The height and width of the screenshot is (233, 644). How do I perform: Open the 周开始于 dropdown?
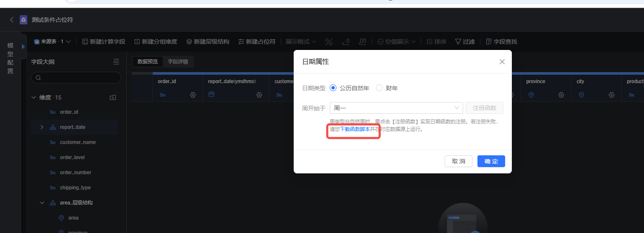tap(396, 108)
